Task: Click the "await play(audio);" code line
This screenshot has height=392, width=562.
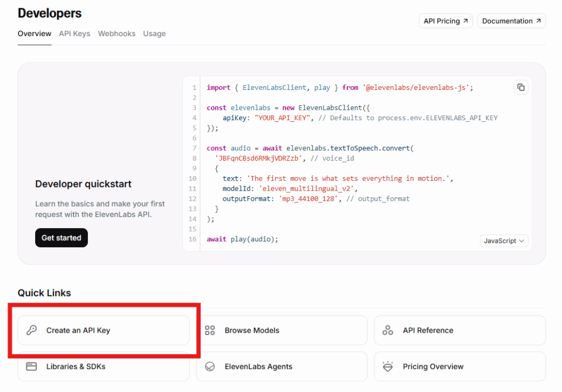Action: (x=242, y=239)
